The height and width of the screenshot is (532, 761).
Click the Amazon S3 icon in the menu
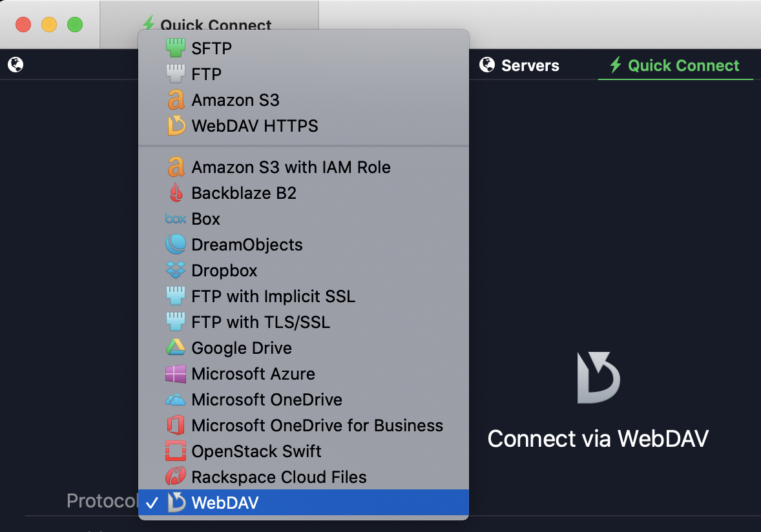(174, 99)
